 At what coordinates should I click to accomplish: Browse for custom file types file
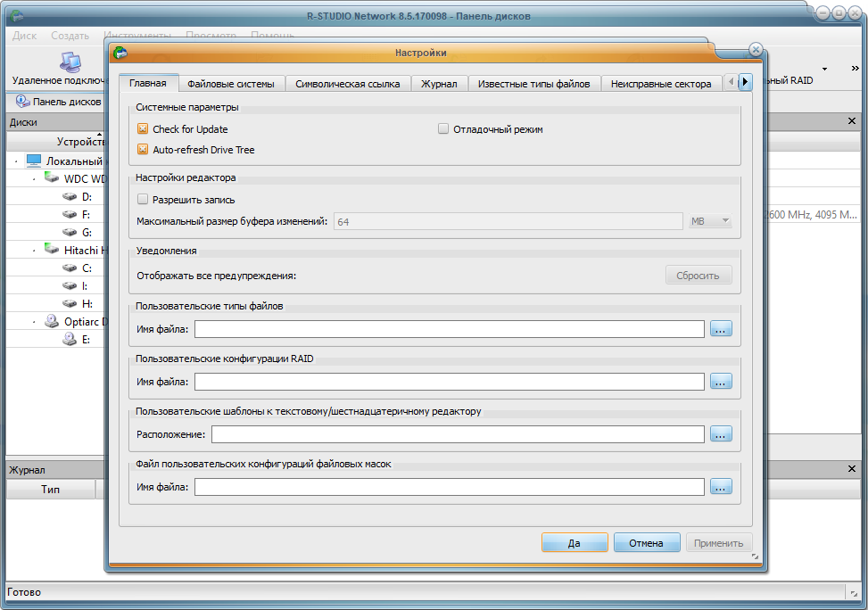point(721,329)
